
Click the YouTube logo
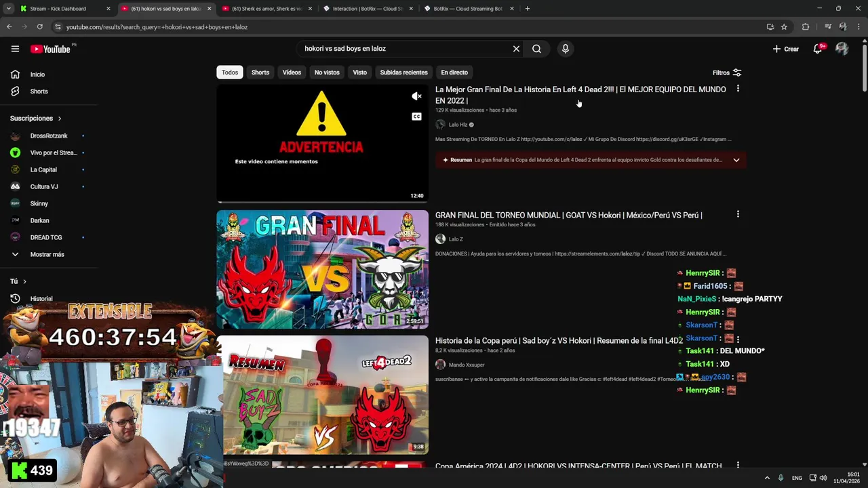coord(51,49)
